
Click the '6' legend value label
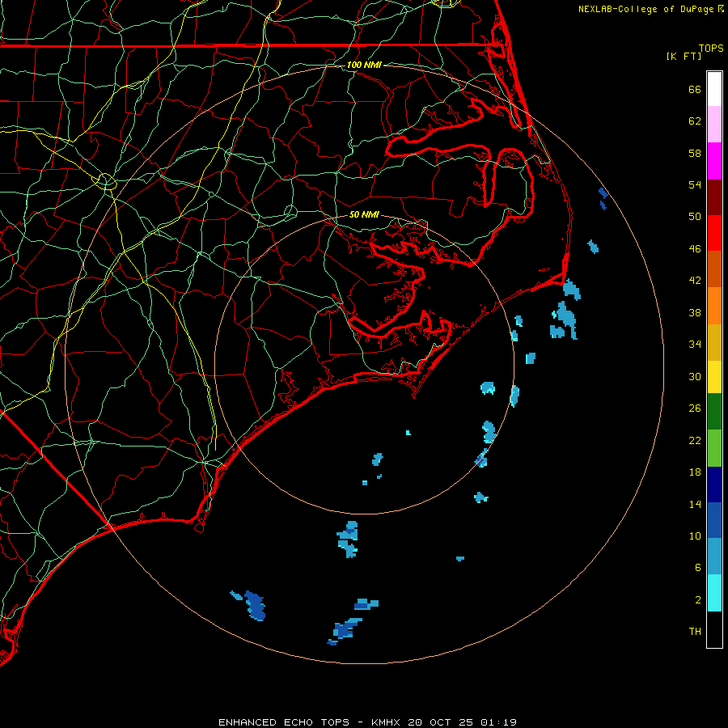coord(698,567)
